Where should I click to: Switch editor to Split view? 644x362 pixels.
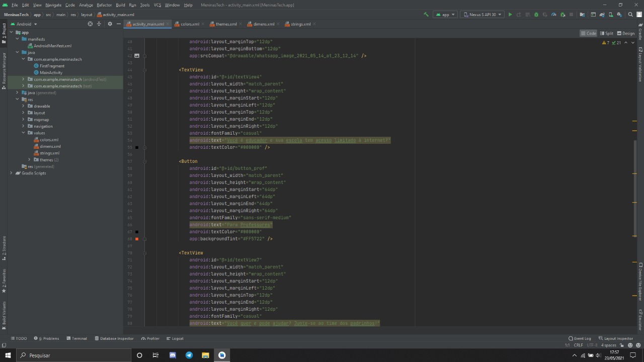(x=607, y=33)
